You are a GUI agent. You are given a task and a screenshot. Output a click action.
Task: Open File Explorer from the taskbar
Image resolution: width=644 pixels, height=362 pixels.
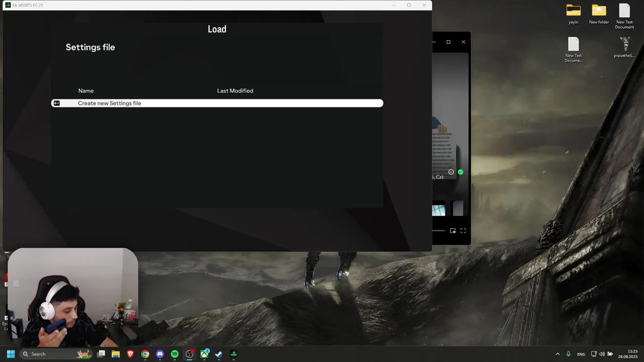116,354
